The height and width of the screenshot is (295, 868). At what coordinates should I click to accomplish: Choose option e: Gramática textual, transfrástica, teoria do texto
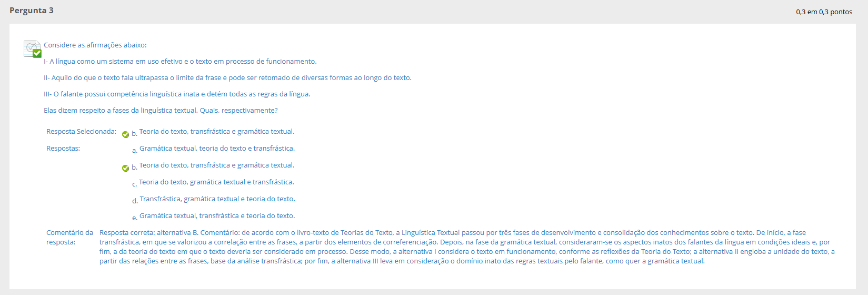click(217, 216)
